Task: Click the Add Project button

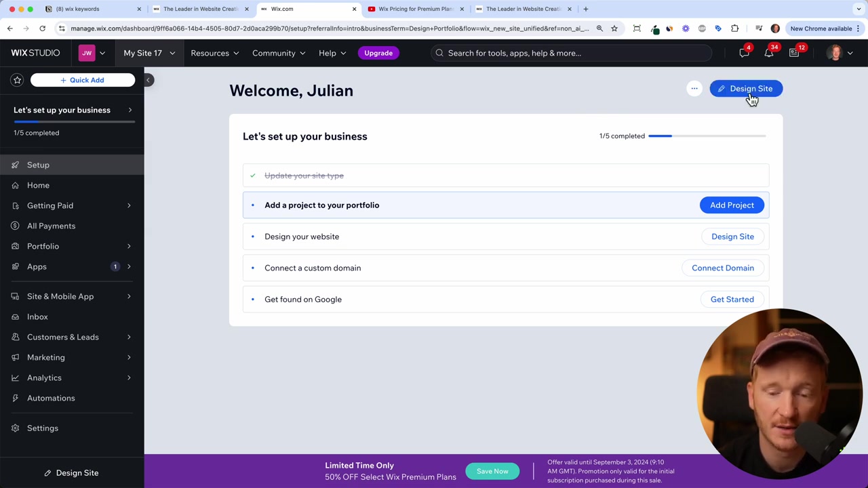Action: 732,205
